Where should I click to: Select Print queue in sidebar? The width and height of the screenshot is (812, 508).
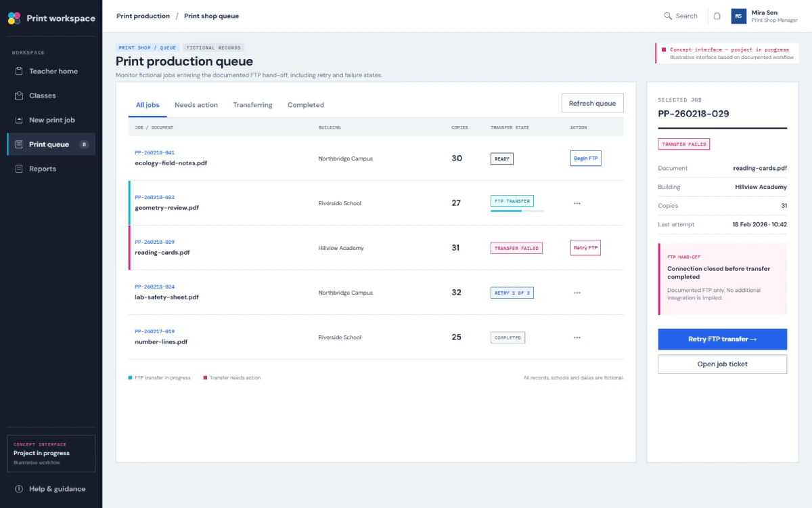(x=51, y=144)
